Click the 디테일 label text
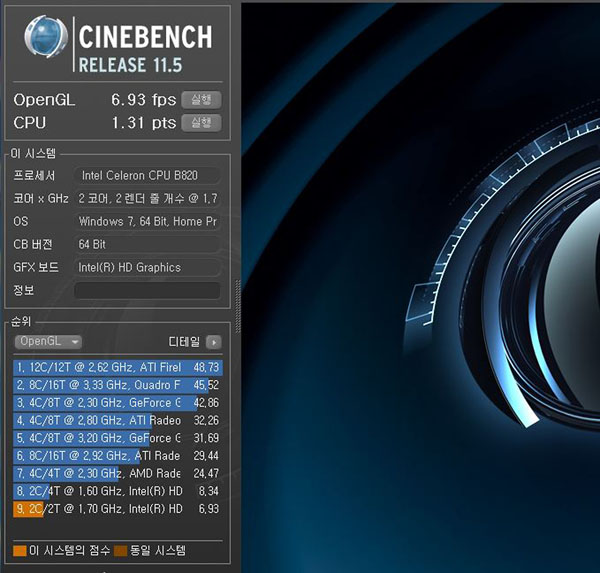The width and height of the screenshot is (600, 573). [x=184, y=342]
